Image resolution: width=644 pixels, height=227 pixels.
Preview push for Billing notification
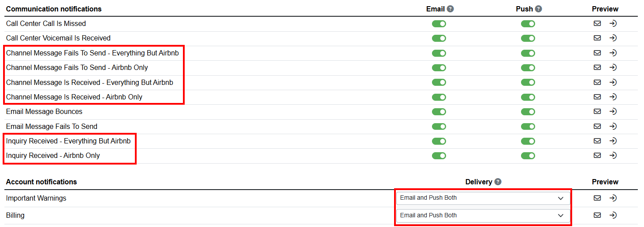coord(613,215)
